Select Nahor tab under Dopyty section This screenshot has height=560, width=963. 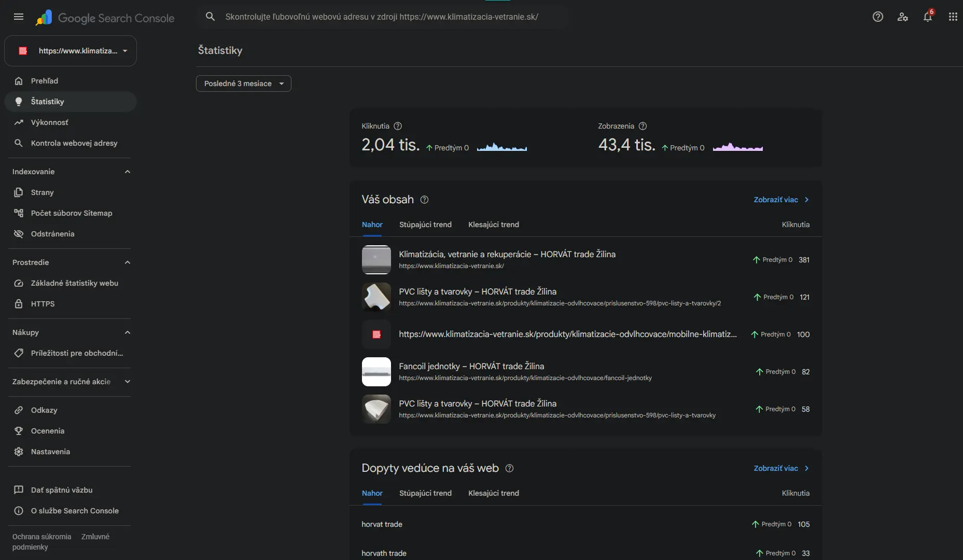(372, 493)
